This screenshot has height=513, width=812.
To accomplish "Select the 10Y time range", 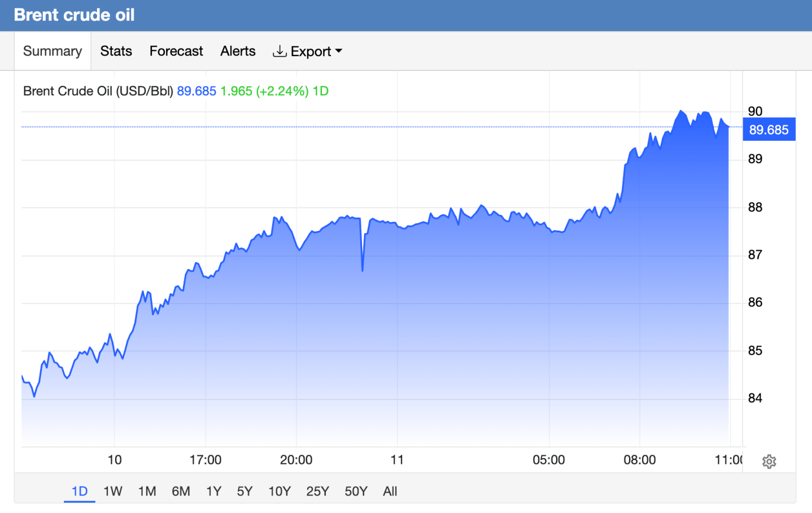I will 280,491.
